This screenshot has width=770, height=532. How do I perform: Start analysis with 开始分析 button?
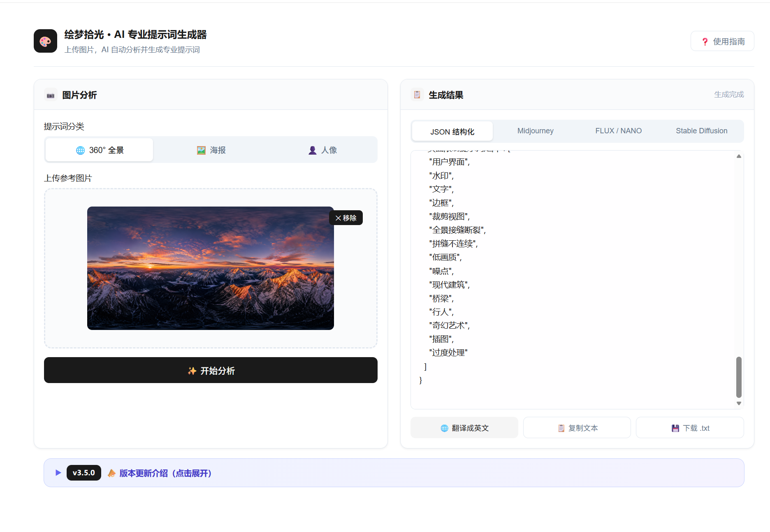pos(211,370)
